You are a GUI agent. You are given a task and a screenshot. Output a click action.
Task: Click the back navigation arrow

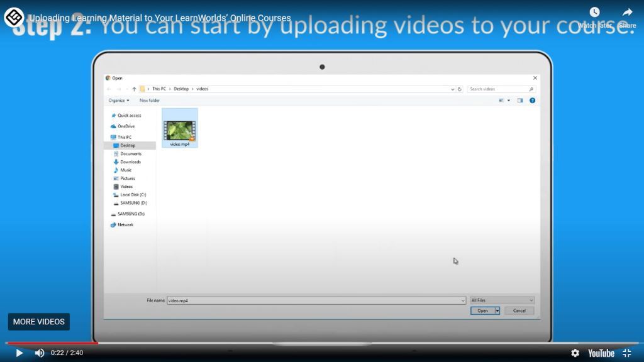point(109,89)
